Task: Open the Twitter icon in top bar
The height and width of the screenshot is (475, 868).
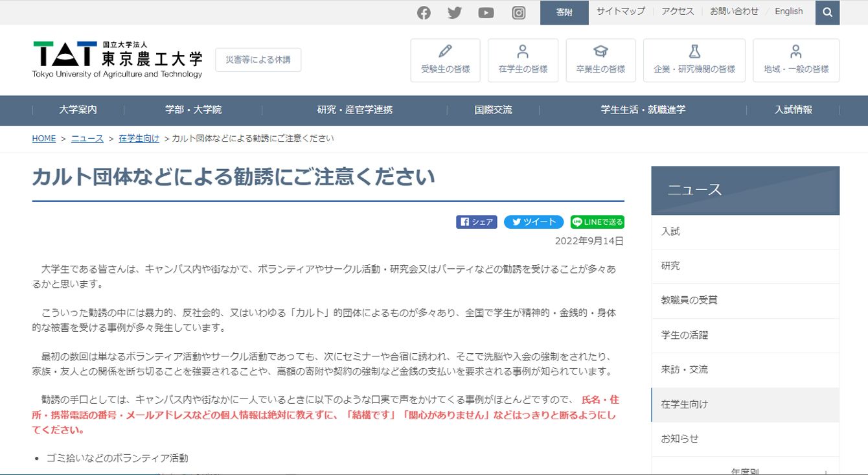Action: click(455, 13)
